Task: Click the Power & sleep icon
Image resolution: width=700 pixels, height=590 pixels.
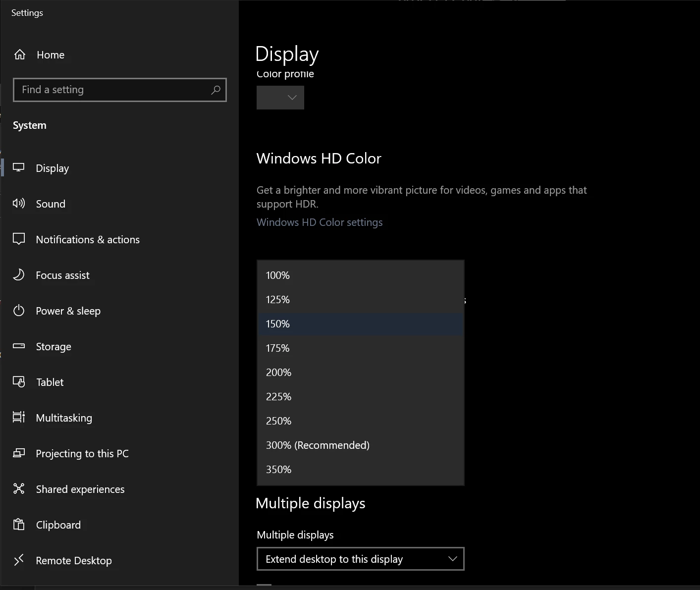Action: click(x=19, y=311)
